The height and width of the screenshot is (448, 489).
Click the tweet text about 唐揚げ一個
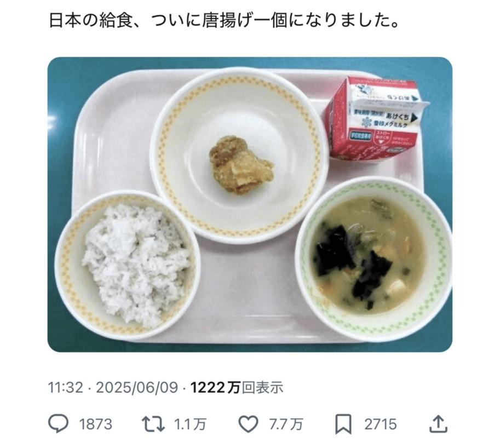tap(224, 21)
